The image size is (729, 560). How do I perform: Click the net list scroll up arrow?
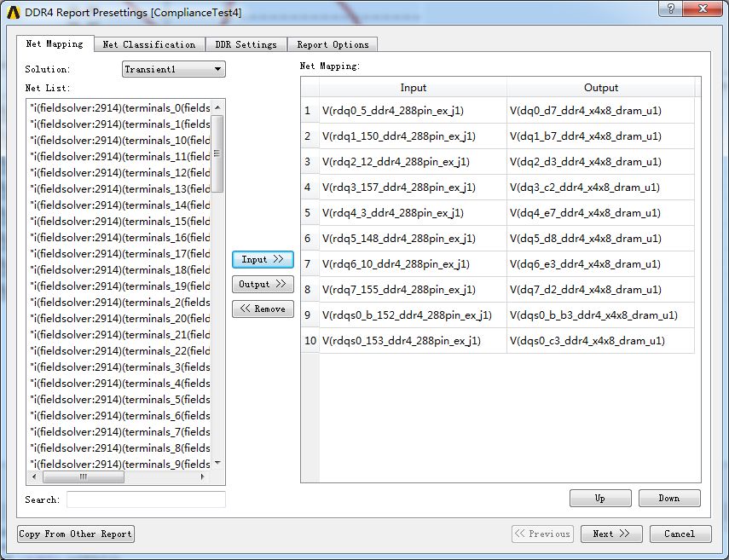[217, 107]
